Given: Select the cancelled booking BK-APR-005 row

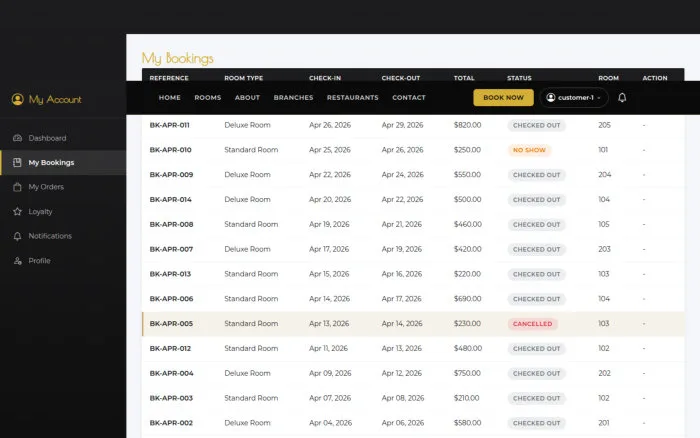Looking at the screenshot, I should point(413,324).
